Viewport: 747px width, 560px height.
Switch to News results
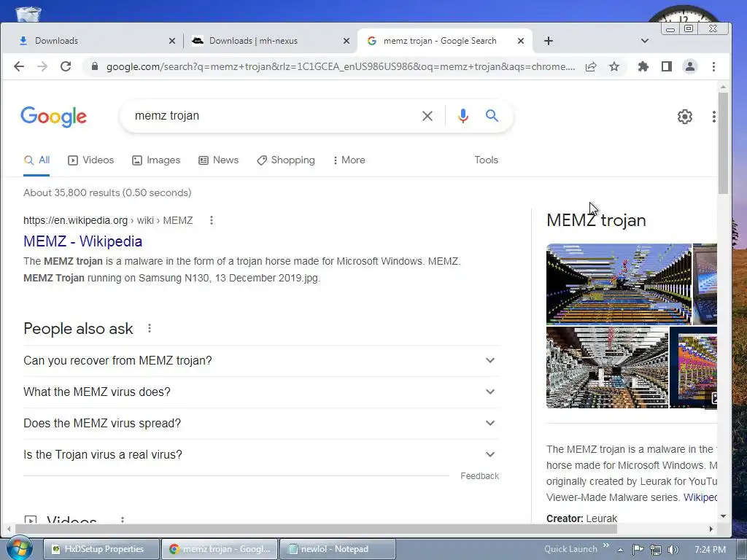pos(219,160)
